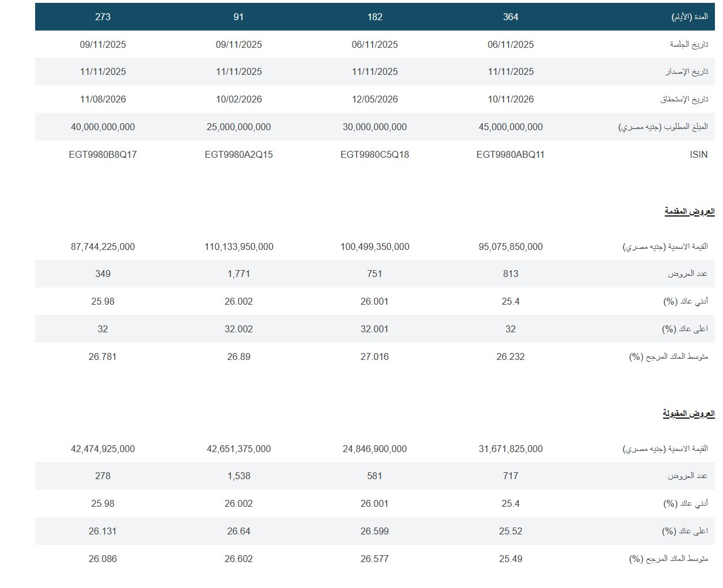
Task: Select ISIN code EGT9980C5Q18
Action: (x=374, y=154)
